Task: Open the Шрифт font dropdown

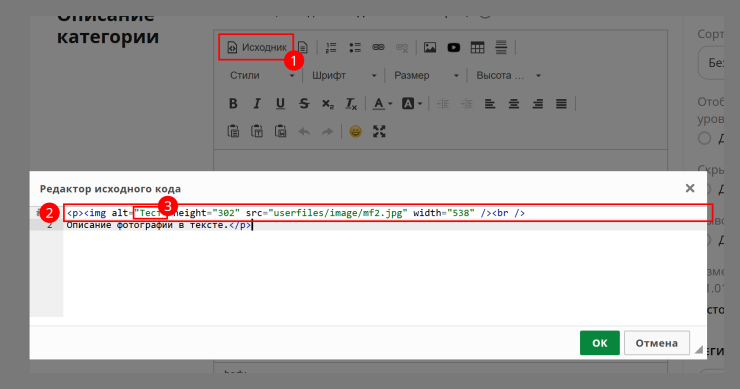Action: 344,76
